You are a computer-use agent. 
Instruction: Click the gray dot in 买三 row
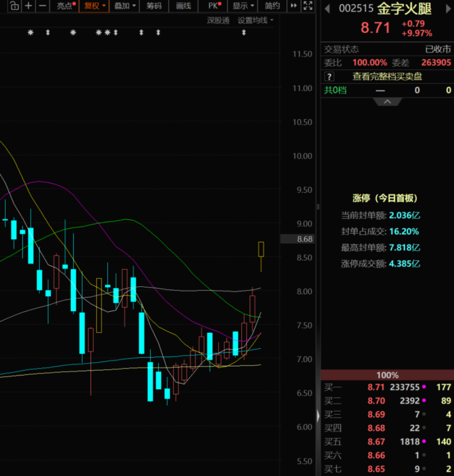tap(424, 414)
